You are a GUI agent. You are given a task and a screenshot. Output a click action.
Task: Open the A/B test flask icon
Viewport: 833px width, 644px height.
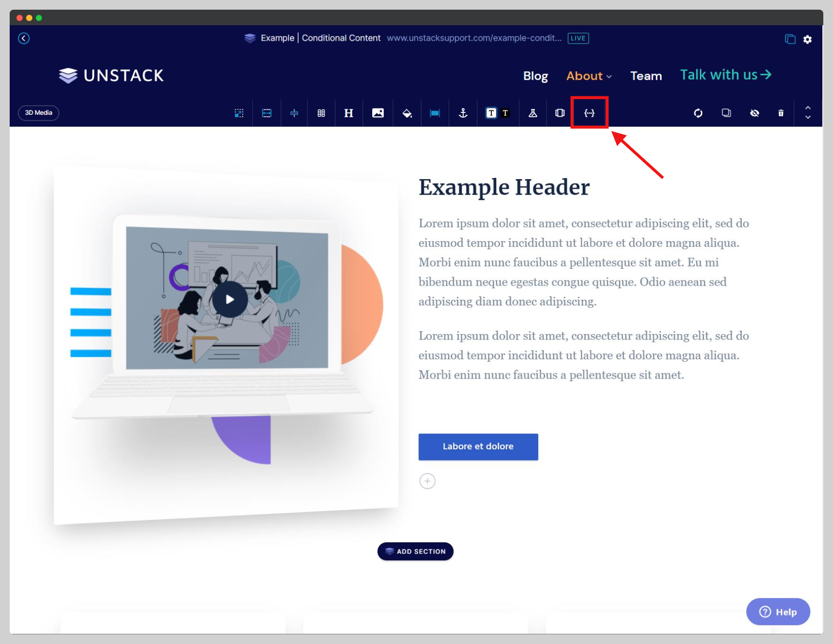pos(533,113)
